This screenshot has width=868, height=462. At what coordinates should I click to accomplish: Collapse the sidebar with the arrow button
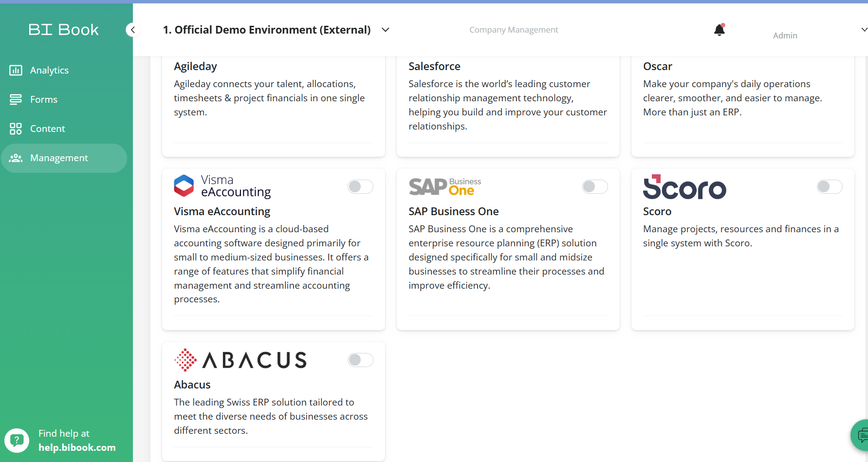point(132,30)
